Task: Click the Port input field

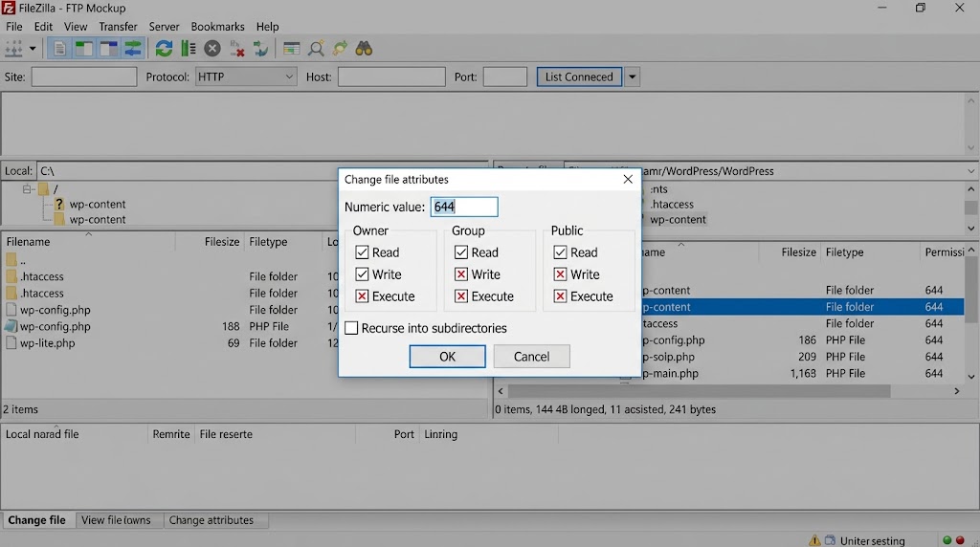Action: pyautogui.click(x=505, y=77)
